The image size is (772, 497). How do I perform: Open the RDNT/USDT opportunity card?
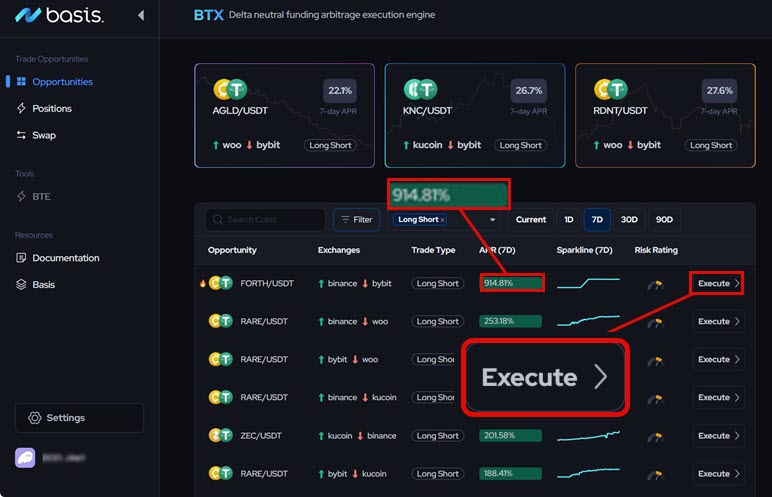[x=665, y=115]
